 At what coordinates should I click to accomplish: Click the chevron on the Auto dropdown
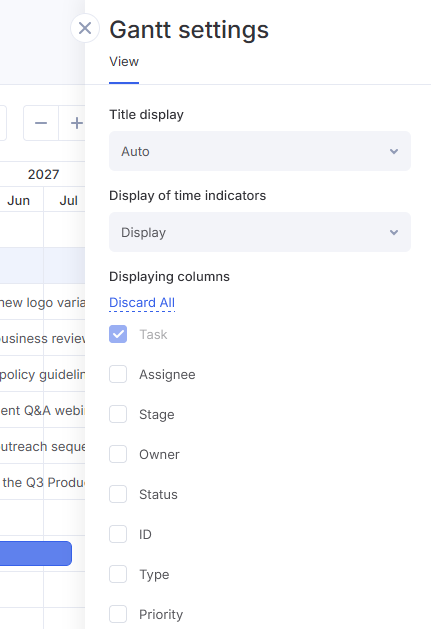[394, 151]
